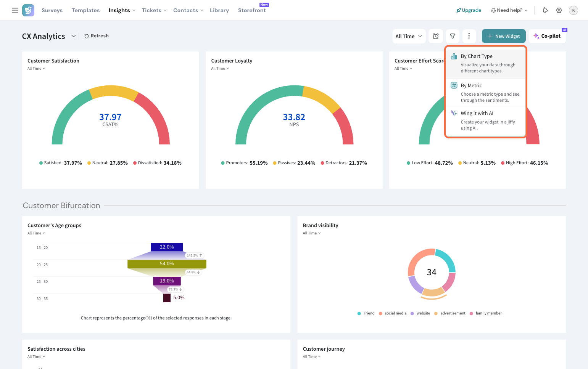The height and width of the screenshot is (369, 588).
Task: Expand the All Time date range dropdown
Action: (409, 36)
